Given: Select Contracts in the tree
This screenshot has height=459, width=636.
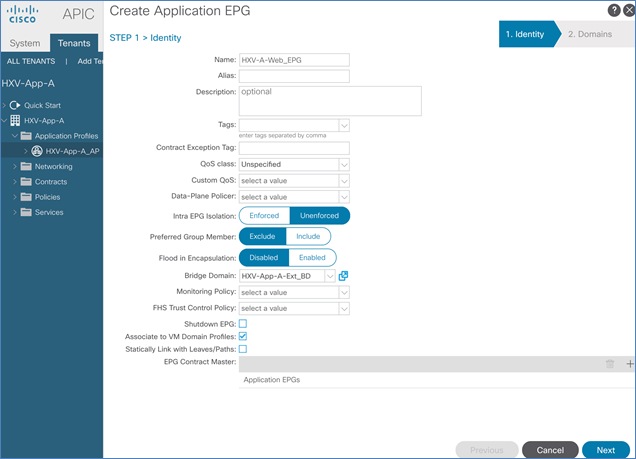Looking at the screenshot, I should coord(51,182).
